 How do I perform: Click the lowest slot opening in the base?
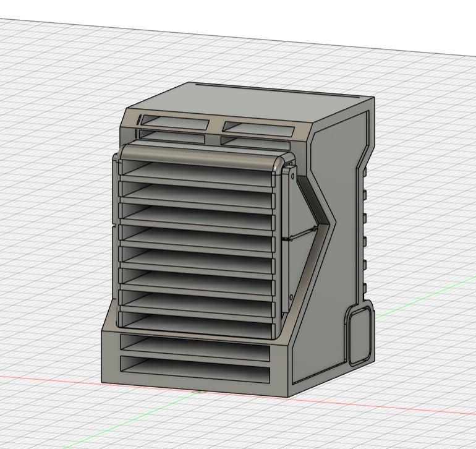coord(195,369)
